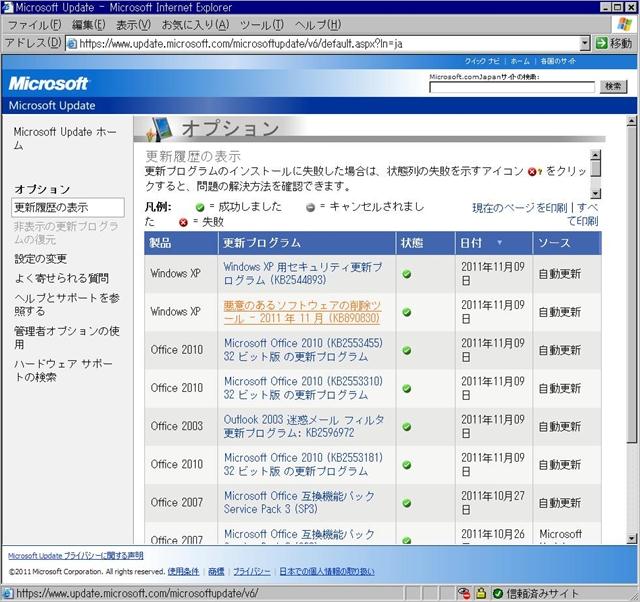
Task: Open the ファイル(F) menu
Action: pos(35,25)
